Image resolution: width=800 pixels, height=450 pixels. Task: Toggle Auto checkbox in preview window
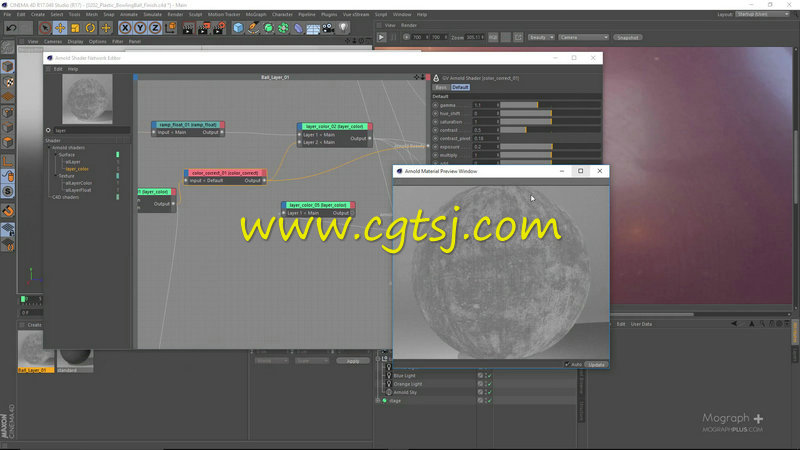[x=567, y=364]
